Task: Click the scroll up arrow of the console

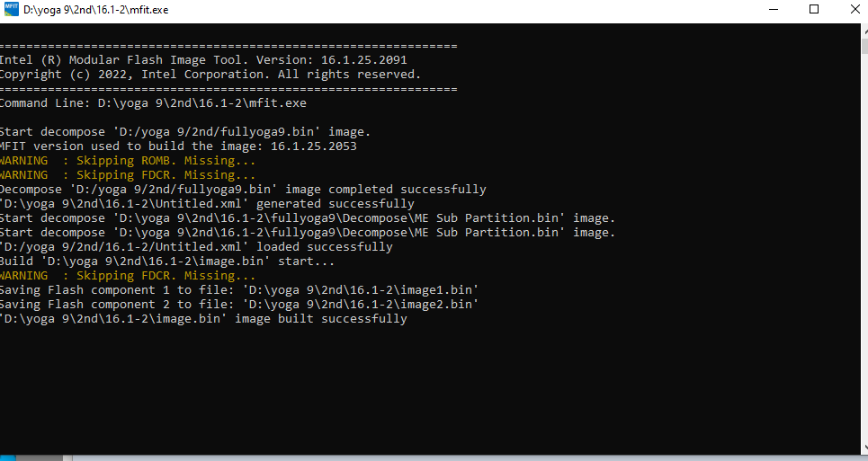Action: (864, 31)
